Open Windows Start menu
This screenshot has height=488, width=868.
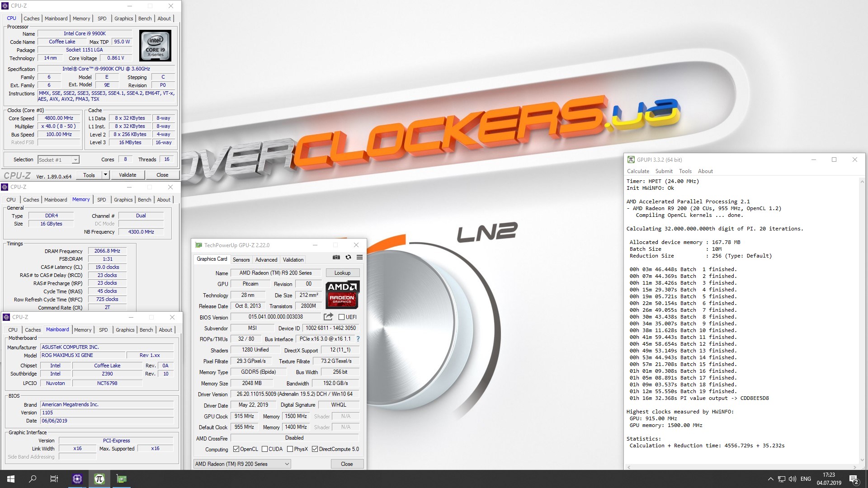coord(11,479)
